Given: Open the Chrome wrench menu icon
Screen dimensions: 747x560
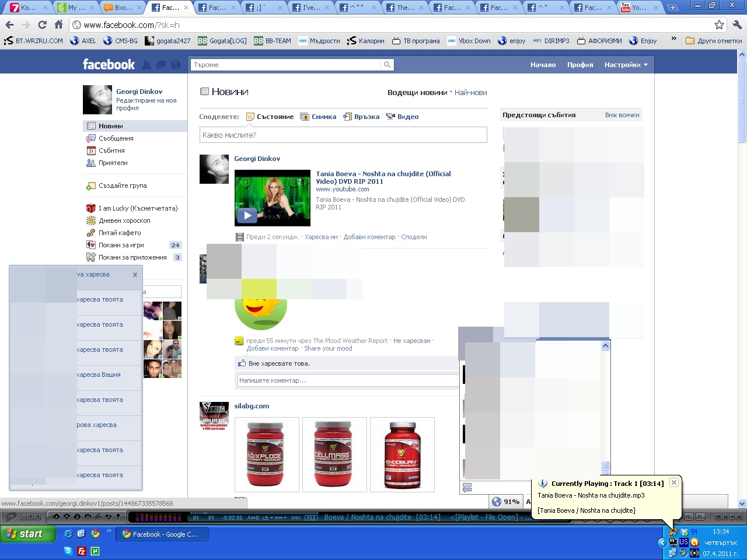Looking at the screenshot, I should pyautogui.click(x=736, y=24).
